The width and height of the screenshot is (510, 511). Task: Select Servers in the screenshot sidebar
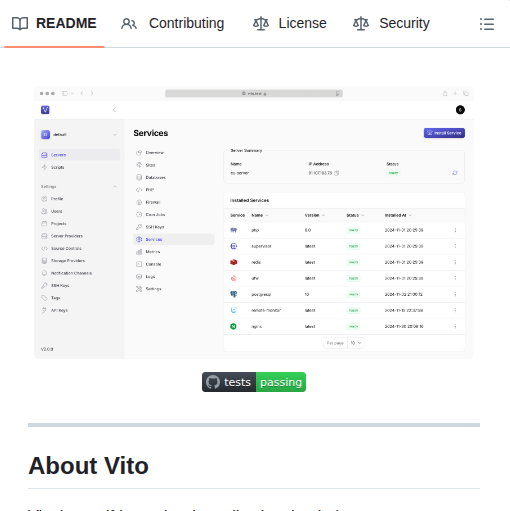click(79, 155)
